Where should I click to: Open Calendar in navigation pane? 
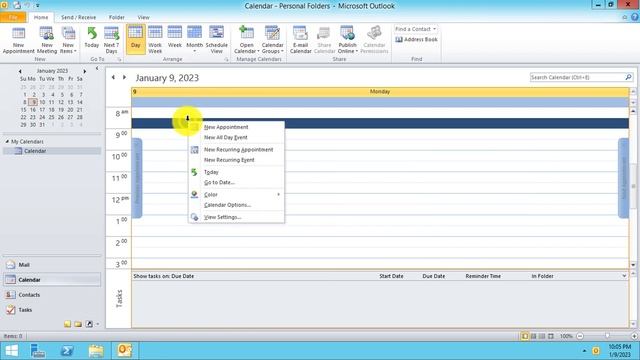(52, 280)
